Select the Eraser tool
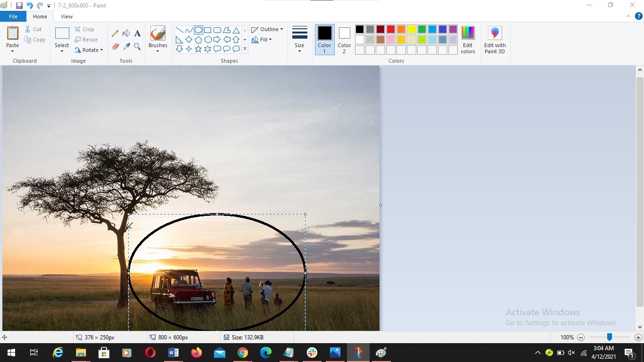 pyautogui.click(x=115, y=47)
